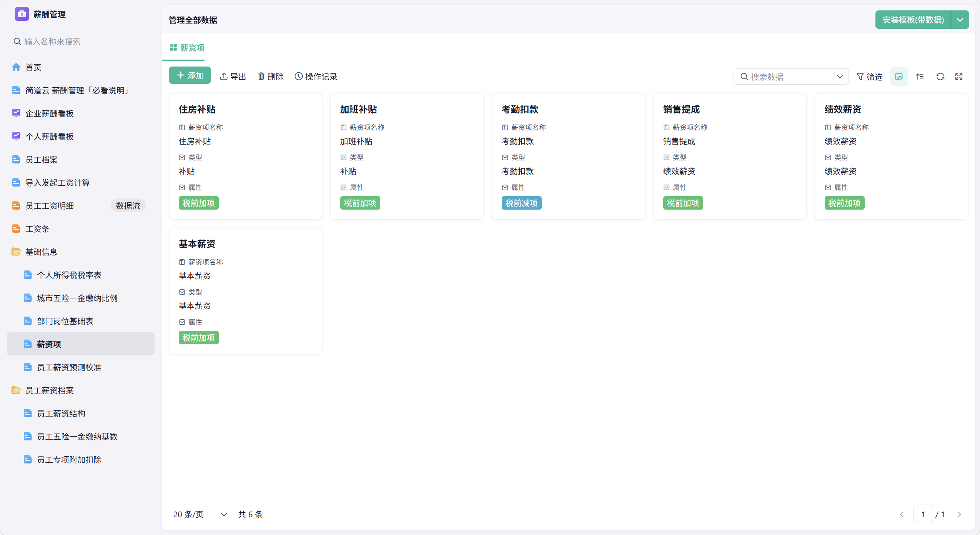Open the 20 条/页 page size dropdown

click(200, 514)
